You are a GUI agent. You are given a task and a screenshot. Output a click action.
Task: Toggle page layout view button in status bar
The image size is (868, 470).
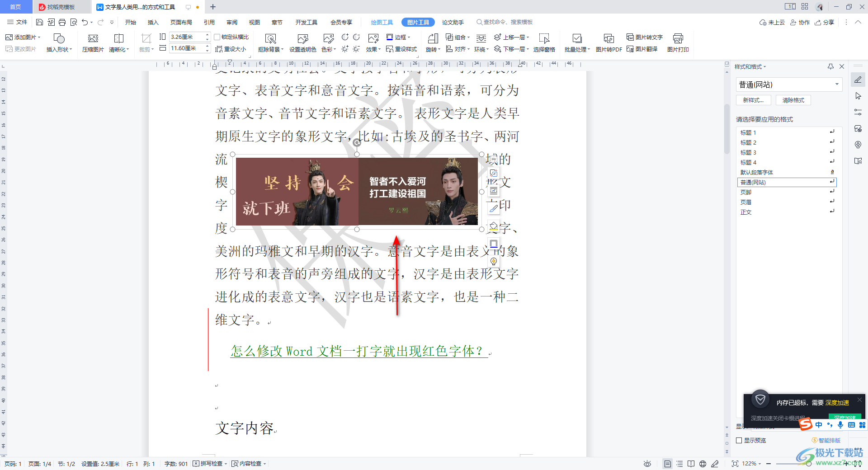(668, 464)
